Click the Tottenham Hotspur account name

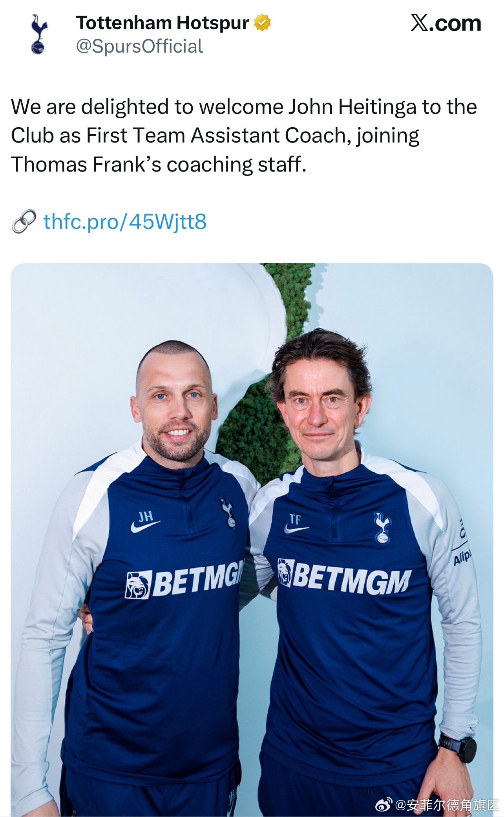tap(163, 23)
